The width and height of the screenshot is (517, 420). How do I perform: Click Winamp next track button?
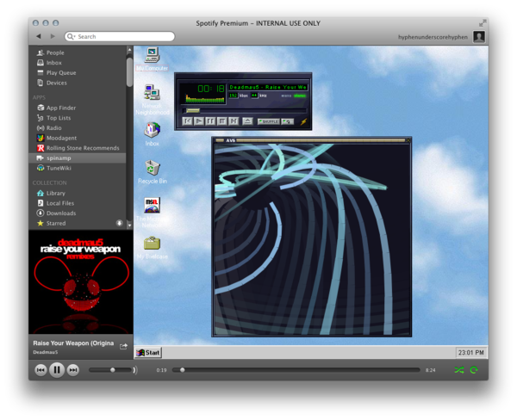coord(234,121)
